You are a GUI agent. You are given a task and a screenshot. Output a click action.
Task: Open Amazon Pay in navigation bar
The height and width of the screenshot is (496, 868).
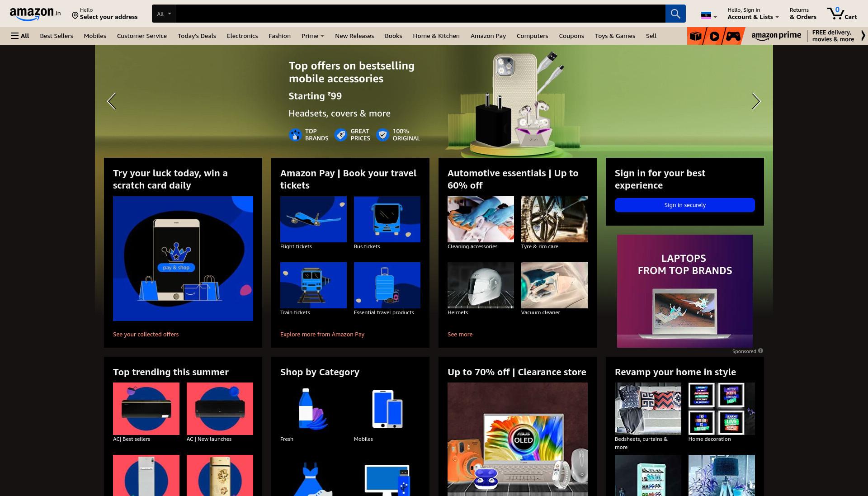point(488,36)
